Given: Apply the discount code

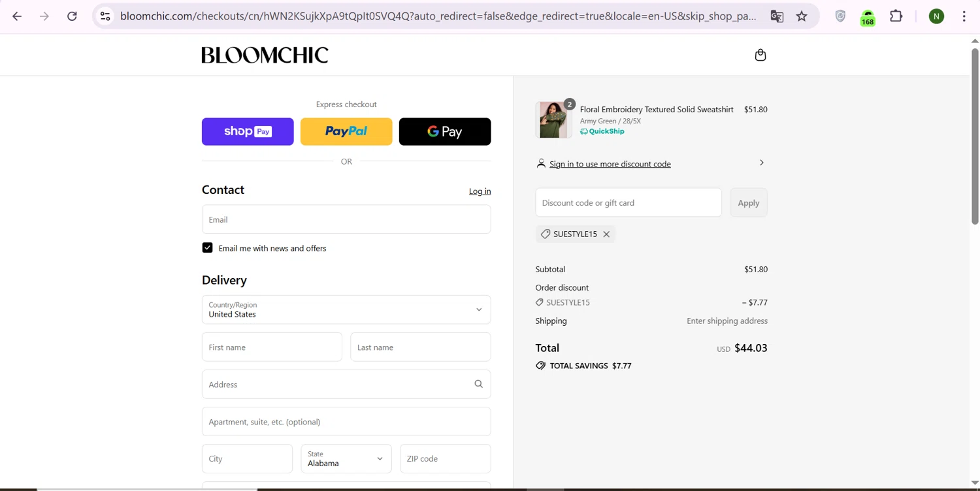Looking at the screenshot, I should pyautogui.click(x=749, y=202).
